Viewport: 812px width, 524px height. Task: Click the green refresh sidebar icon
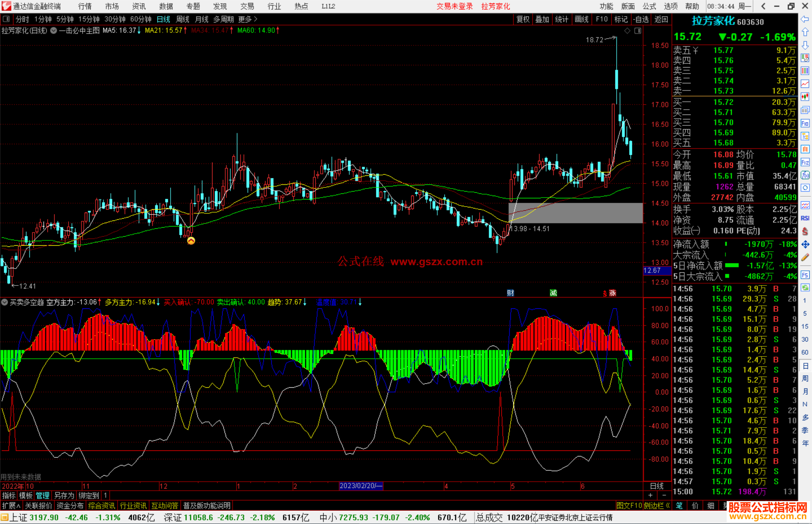point(805,288)
